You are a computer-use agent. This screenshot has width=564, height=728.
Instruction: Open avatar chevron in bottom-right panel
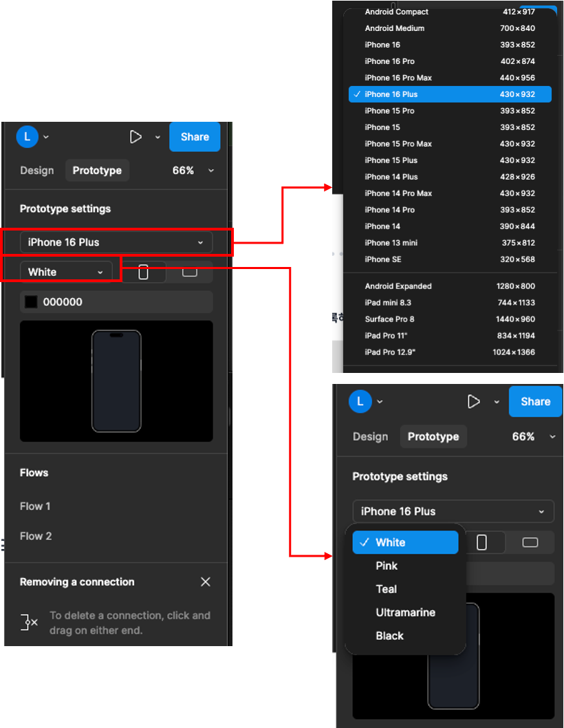(x=380, y=402)
